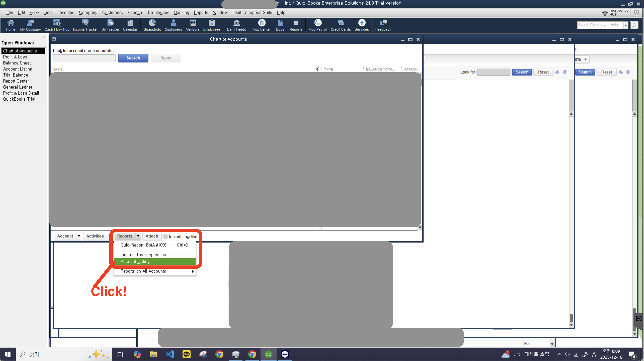Image resolution: width=644 pixels, height=361 pixels.
Task: Enable the Include inactive checkbox
Action: click(x=166, y=236)
